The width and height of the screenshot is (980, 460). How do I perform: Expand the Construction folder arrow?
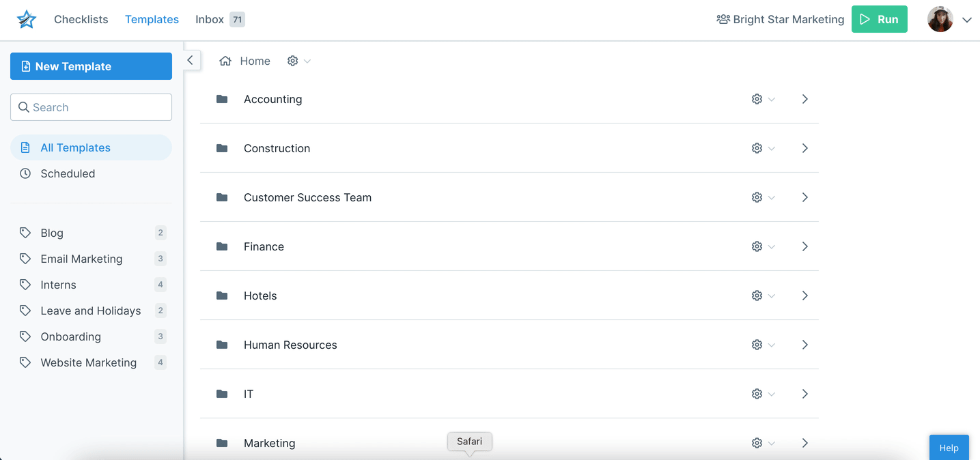tap(805, 148)
